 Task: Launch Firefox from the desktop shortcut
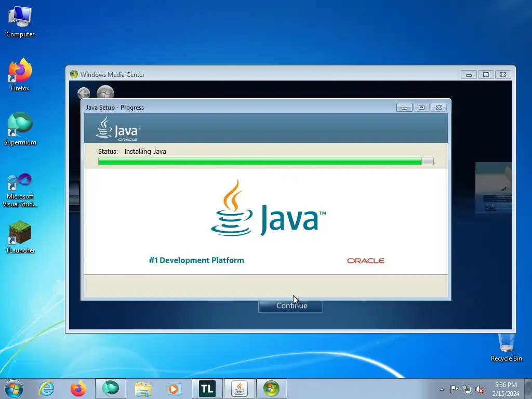coord(20,75)
